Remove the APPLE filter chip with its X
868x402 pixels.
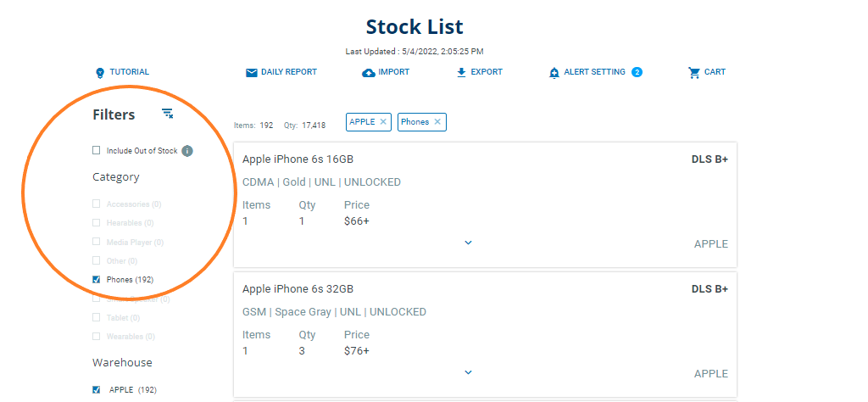point(383,122)
